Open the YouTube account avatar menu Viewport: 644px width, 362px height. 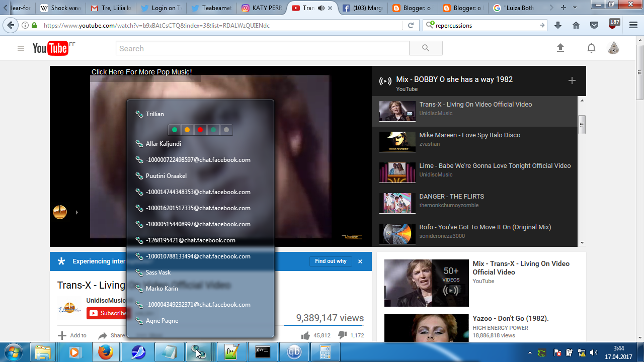(x=613, y=48)
